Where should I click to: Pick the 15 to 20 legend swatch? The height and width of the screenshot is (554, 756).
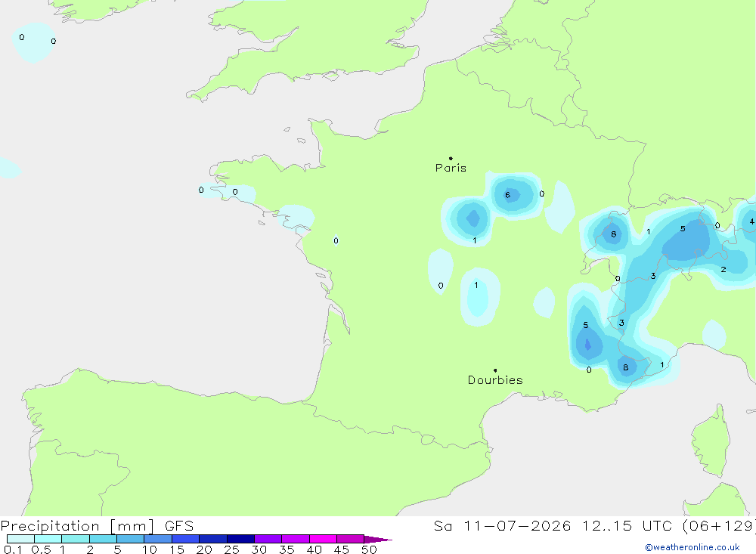click(186, 539)
